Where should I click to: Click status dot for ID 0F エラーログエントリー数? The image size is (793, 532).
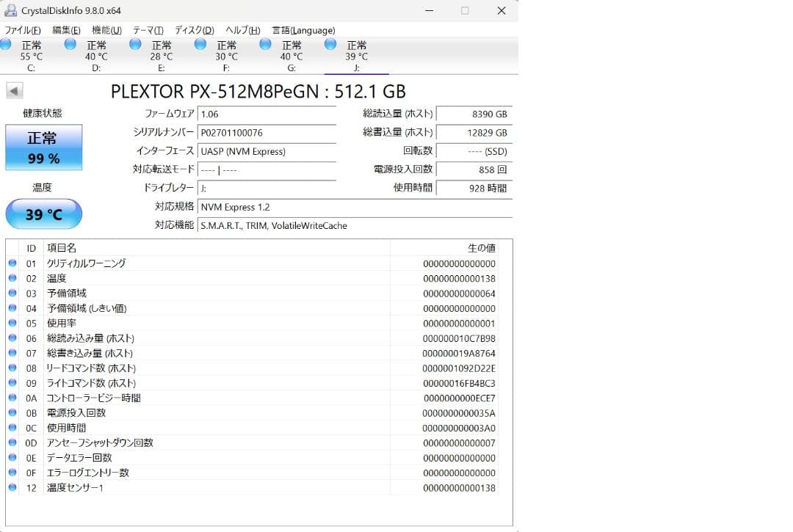pos(12,473)
